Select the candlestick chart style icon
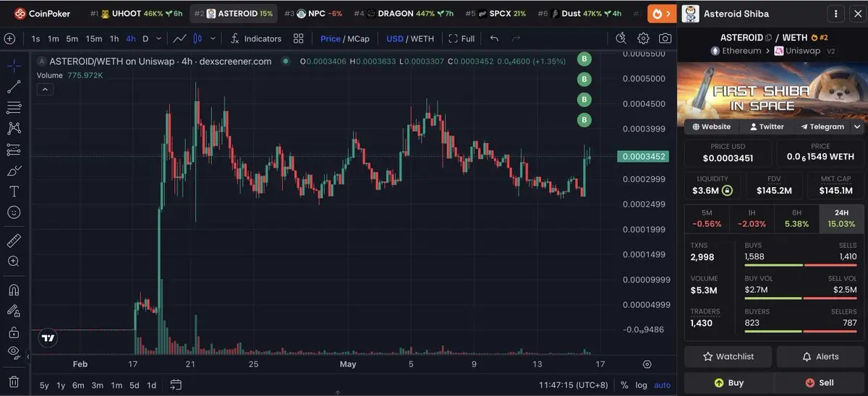Screen dimensions: 868x396 [197, 38]
